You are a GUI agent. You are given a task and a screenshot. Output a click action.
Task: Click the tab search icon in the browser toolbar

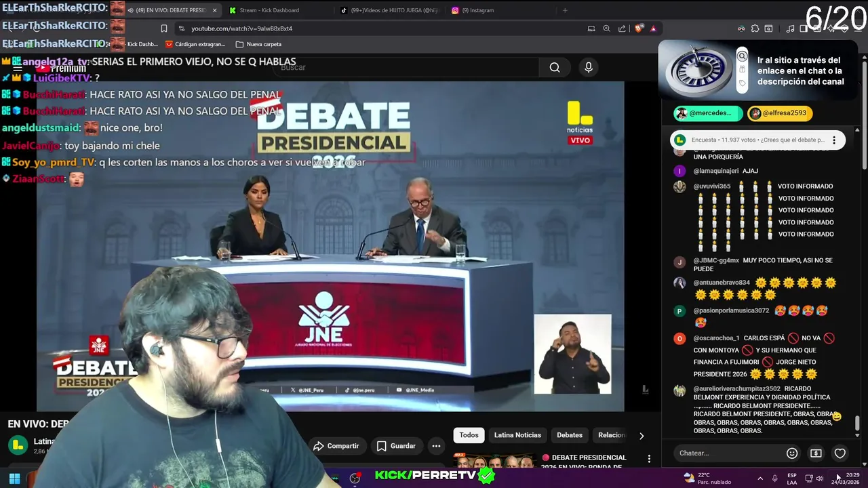point(768,28)
